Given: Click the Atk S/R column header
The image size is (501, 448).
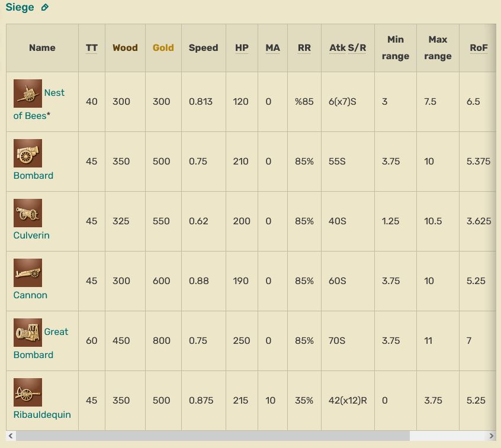Looking at the screenshot, I should tap(348, 47).
